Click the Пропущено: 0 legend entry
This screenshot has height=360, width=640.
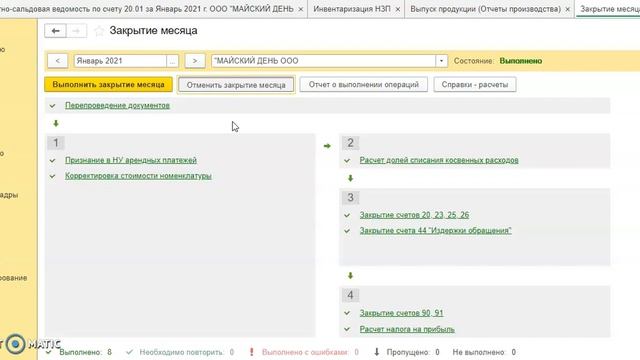(x=413, y=352)
